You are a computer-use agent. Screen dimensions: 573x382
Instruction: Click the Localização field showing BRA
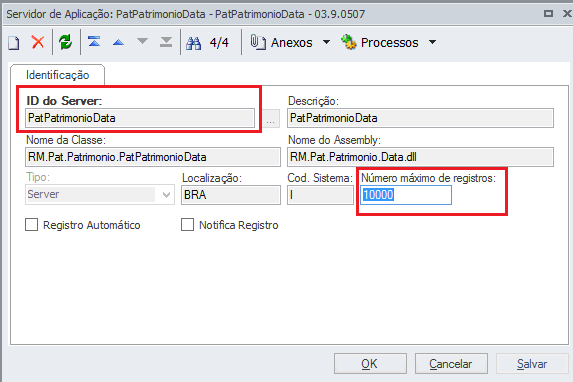pyautogui.click(x=231, y=195)
